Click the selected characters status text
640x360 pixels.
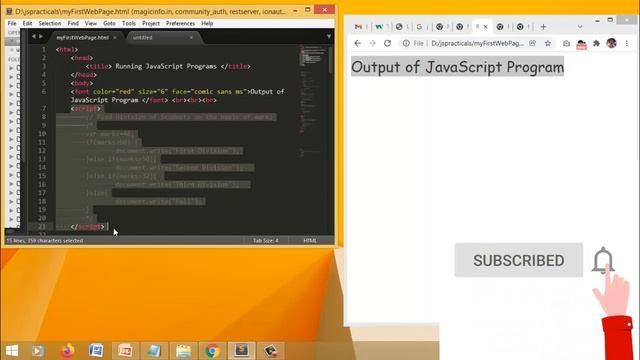[45, 240]
